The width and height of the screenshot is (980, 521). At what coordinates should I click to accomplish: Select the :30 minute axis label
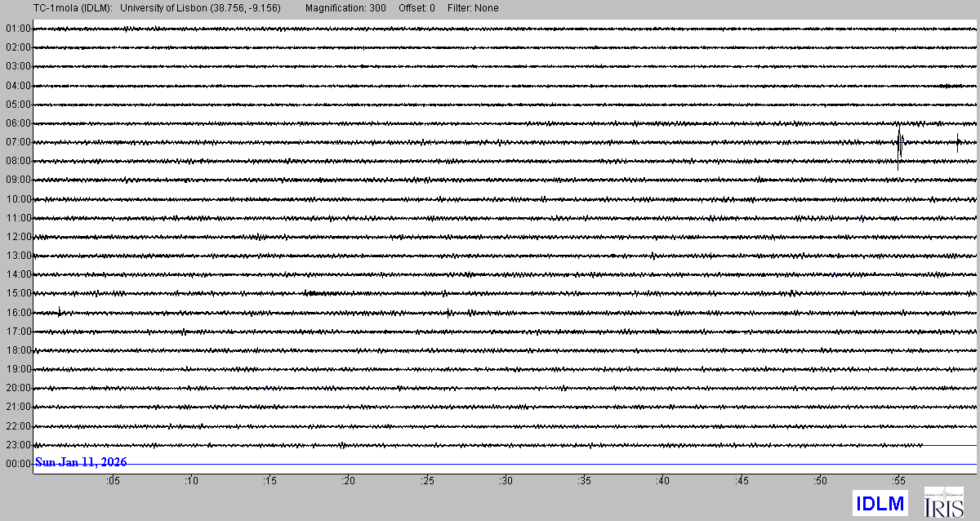pos(506,481)
